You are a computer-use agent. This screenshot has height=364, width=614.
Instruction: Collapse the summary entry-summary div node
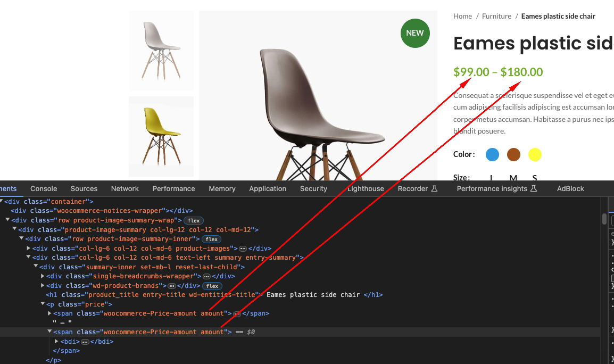29,257
